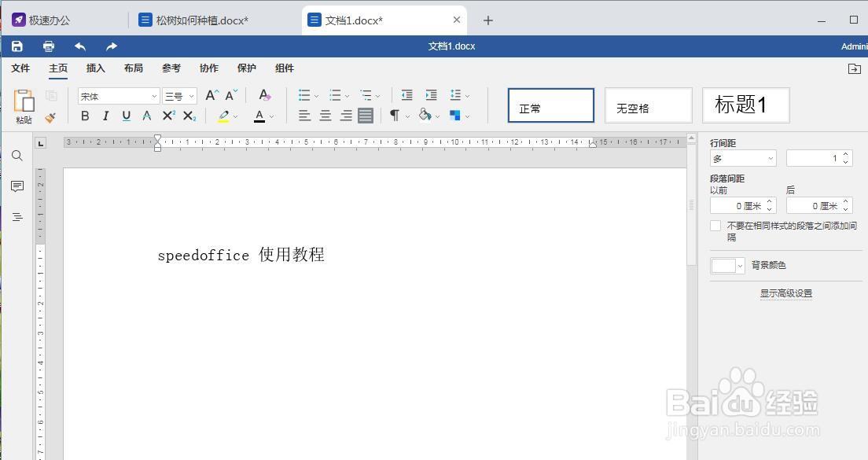Image resolution: width=868 pixels, height=460 pixels.
Task: Open the search sidebar icon
Action: tap(17, 156)
